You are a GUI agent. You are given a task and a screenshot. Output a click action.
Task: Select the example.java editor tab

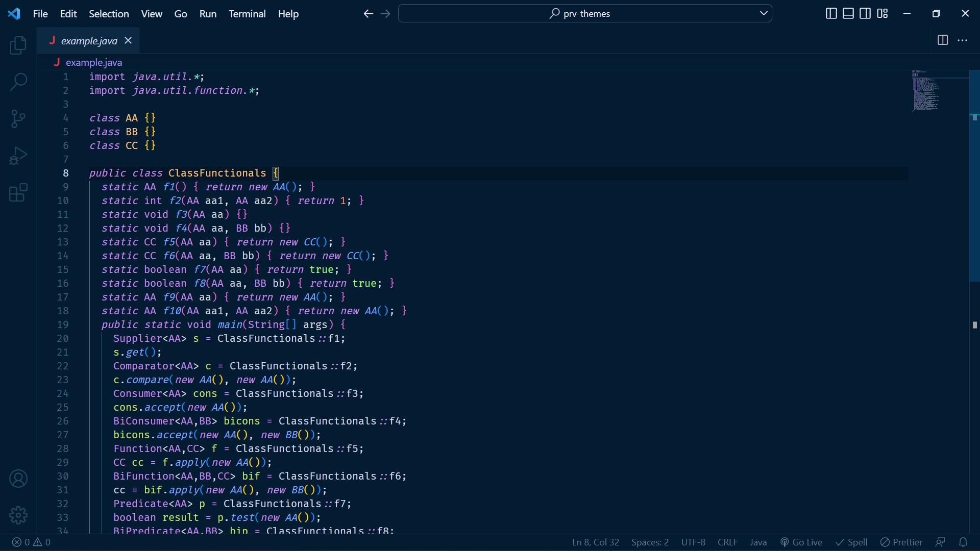(89, 41)
